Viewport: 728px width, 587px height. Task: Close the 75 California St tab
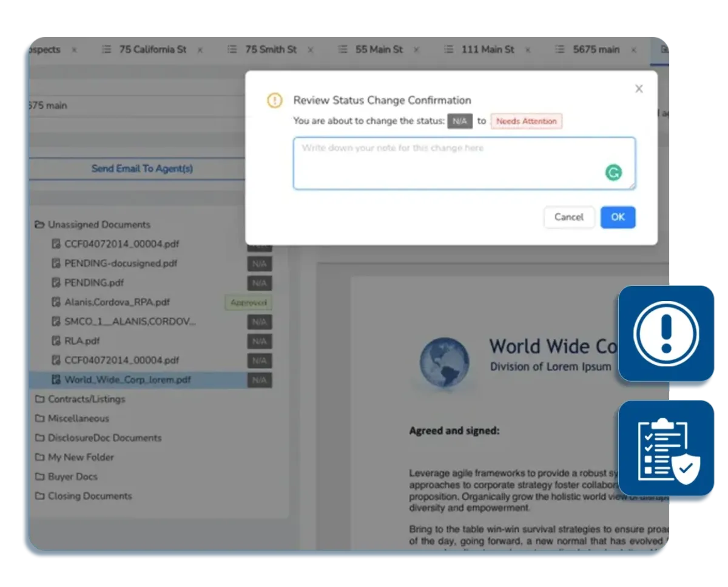(x=201, y=50)
